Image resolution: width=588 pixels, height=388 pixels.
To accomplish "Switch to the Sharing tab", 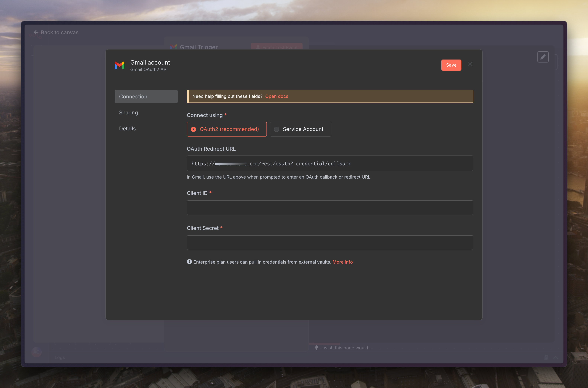I will (x=129, y=113).
